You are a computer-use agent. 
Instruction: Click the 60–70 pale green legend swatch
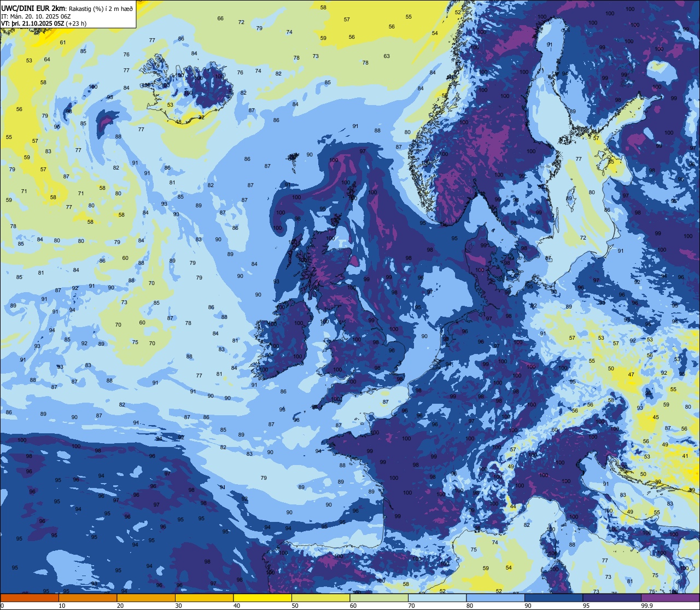379,597
